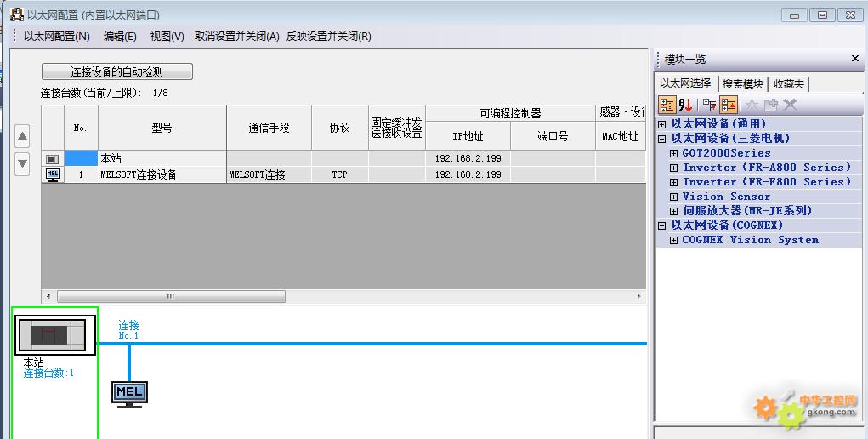The image size is (868, 439).
Task: Collapse 以太网设备(COGNEX) tree node
Action: 661,225
